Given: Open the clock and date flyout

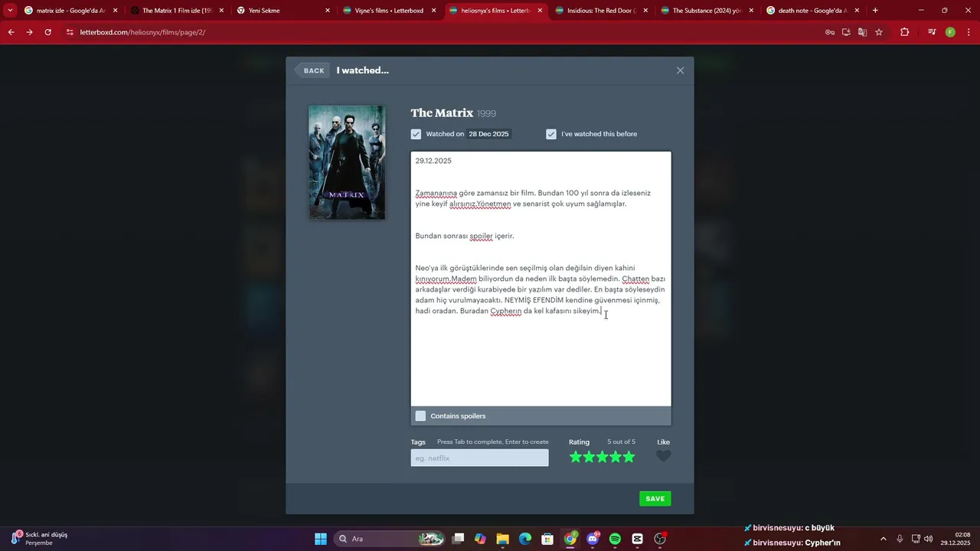Looking at the screenshot, I should 955,539.
